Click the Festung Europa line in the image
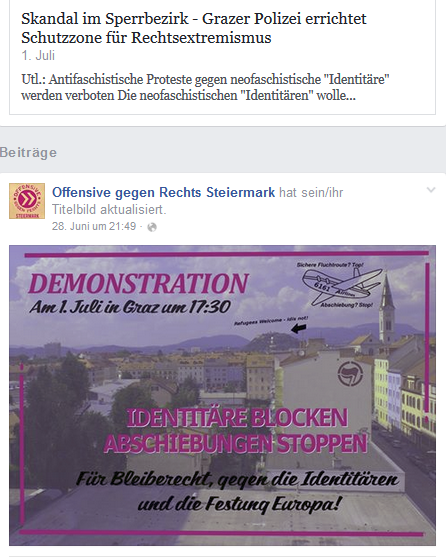This screenshot has width=446, height=558. (x=238, y=505)
